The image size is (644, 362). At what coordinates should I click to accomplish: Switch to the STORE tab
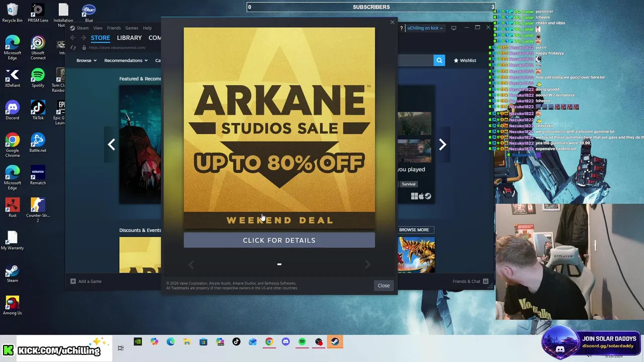pos(100,38)
